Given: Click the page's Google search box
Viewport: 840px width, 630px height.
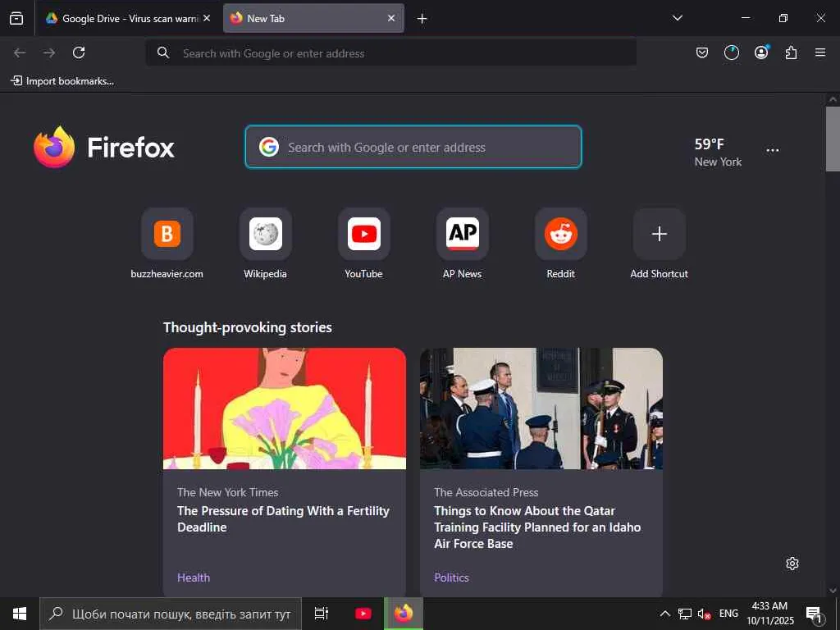Looking at the screenshot, I should pos(413,147).
